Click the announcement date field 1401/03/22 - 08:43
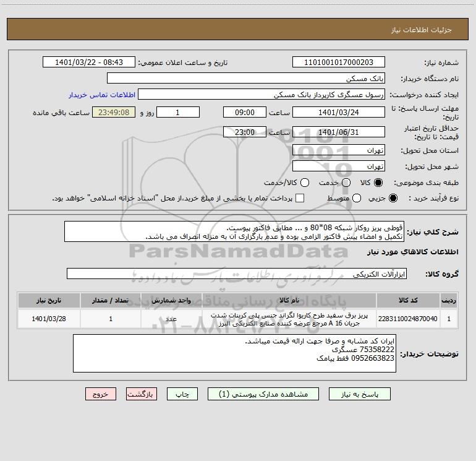 [x=89, y=62]
